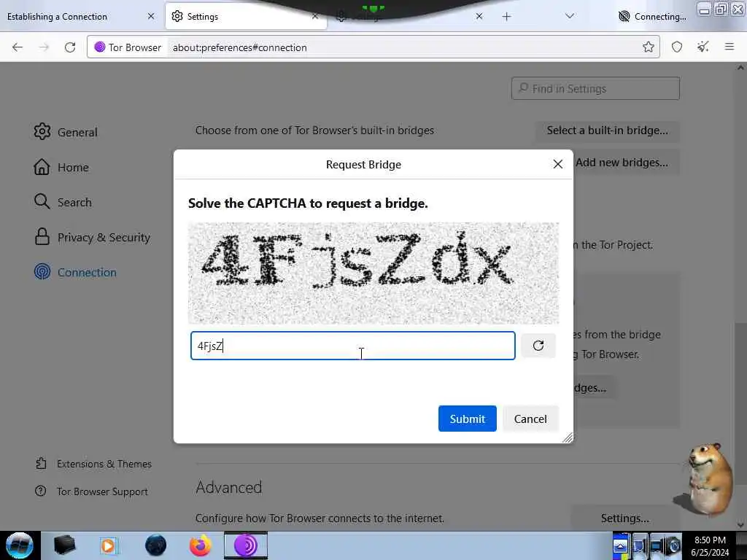Cancel the Request Bridge dialog
The image size is (747, 560).
[x=530, y=419]
